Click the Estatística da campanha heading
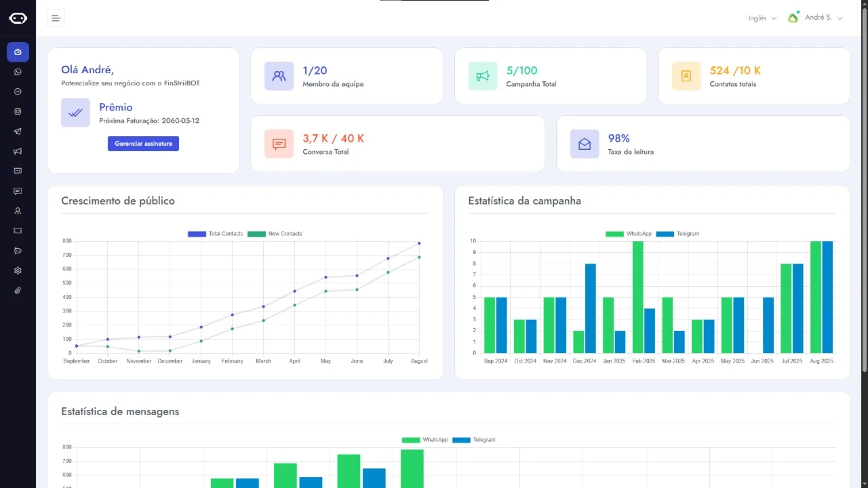The height and width of the screenshot is (488, 868). tap(524, 201)
